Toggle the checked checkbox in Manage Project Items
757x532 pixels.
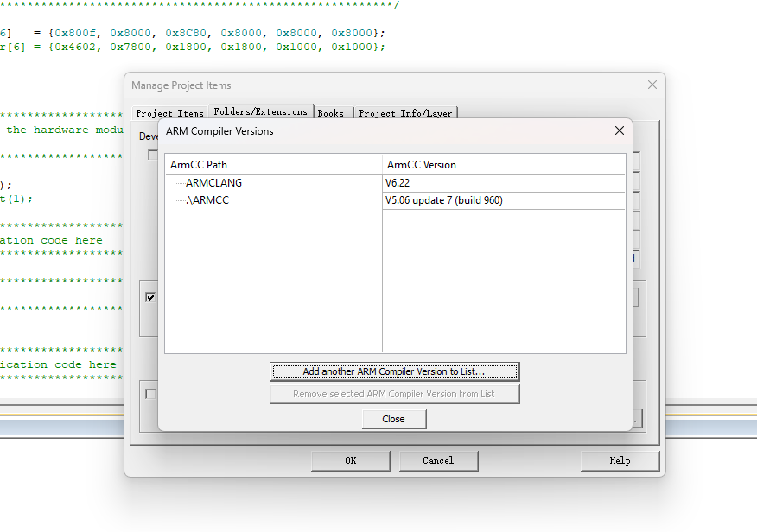coord(150,297)
